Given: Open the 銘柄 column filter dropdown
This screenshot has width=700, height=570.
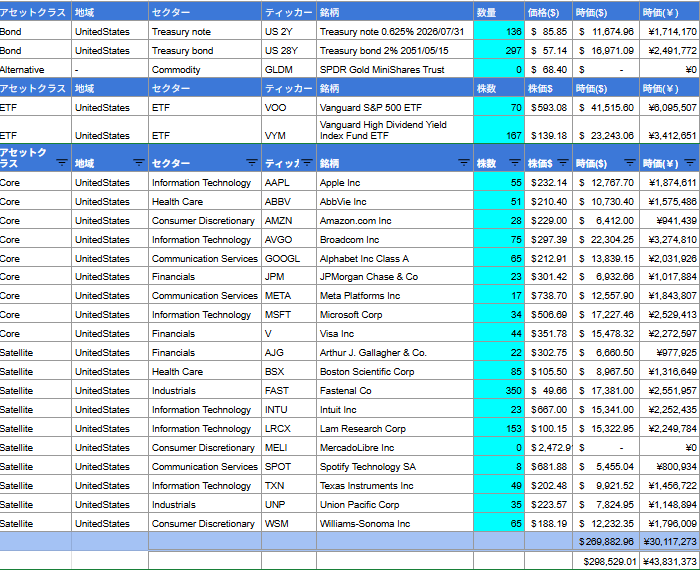Looking at the screenshot, I should (x=464, y=162).
